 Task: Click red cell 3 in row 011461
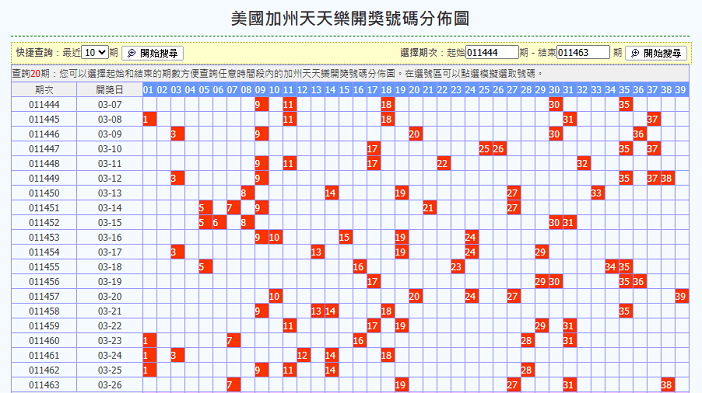[177, 355]
